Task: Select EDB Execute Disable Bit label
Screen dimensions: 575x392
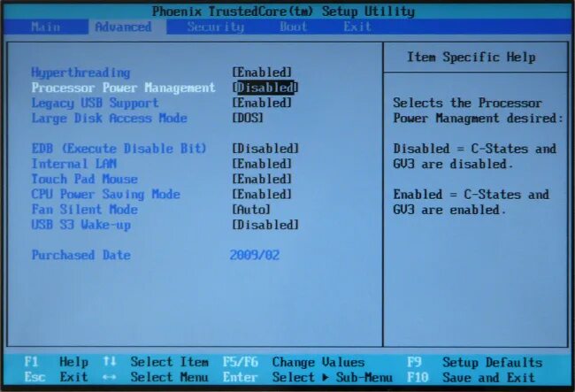Action: click(x=119, y=149)
